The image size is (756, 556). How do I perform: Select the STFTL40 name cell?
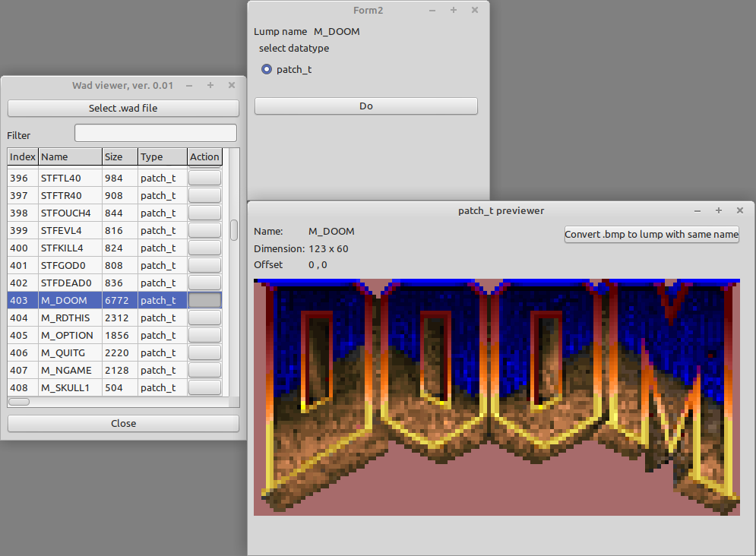coord(71,178)
